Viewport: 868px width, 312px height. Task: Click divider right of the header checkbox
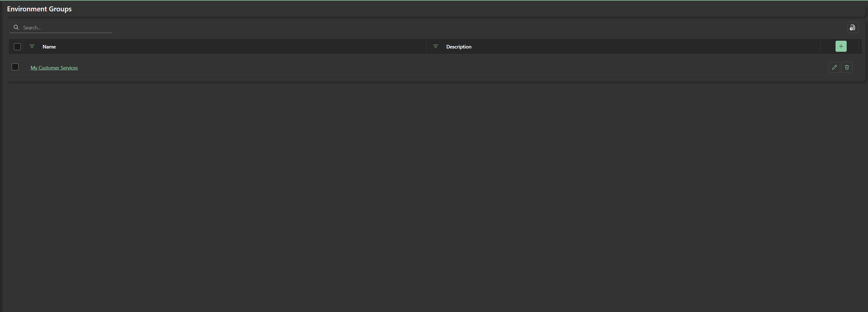(x=23, y=47)
